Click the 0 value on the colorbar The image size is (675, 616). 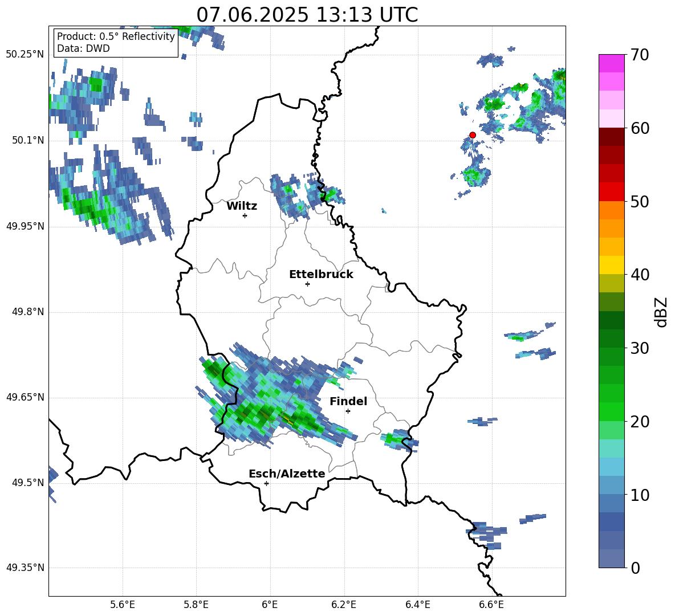tap(635, 568)
